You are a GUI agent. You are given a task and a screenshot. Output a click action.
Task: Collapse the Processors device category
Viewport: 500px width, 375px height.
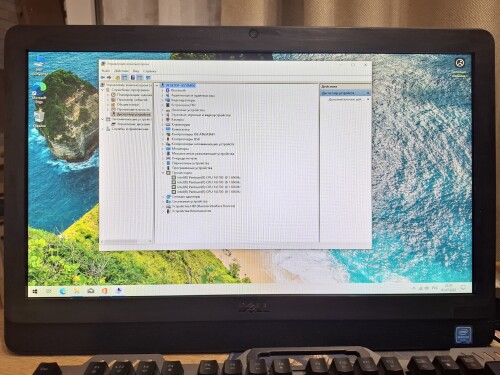(x=163, y=173)
